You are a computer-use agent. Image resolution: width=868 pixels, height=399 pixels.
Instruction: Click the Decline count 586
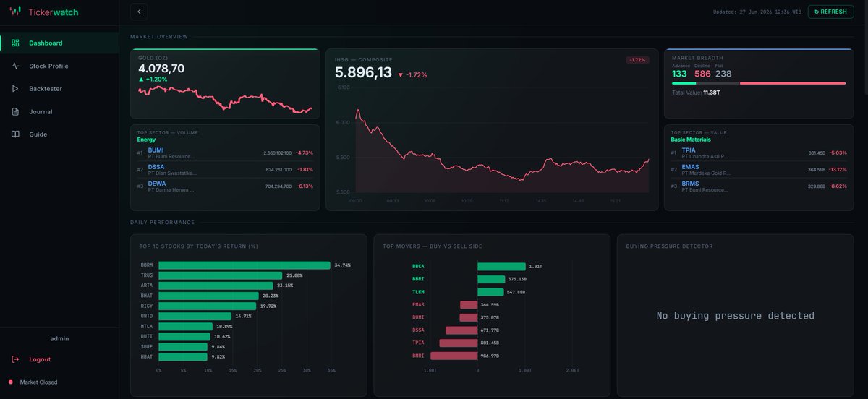(702, 74)
